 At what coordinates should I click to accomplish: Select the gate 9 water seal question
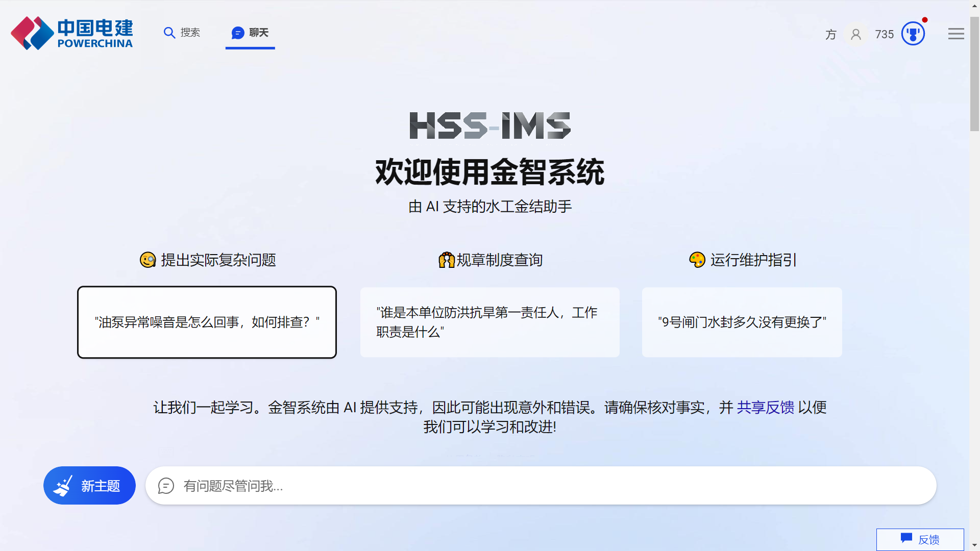[742, 322]
